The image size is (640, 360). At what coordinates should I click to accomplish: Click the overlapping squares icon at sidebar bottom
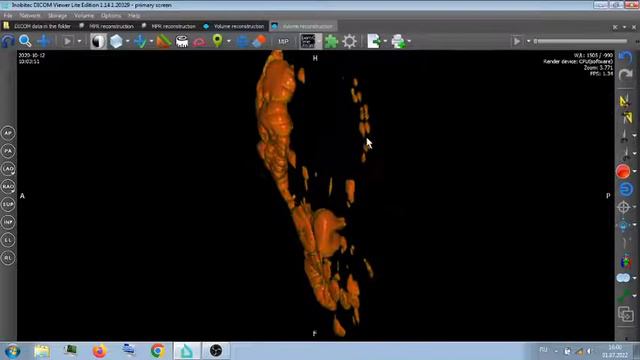[625, 314]
